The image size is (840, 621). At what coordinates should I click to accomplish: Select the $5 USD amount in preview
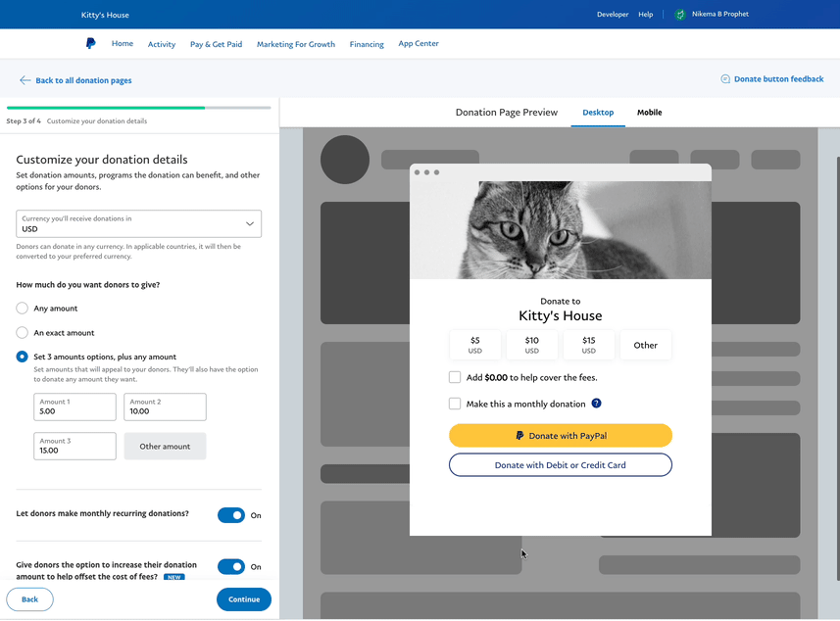pos(475,345)
